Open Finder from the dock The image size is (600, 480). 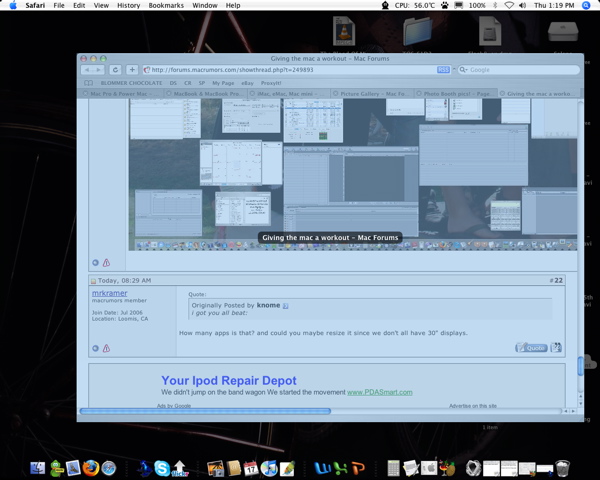click(x=38, y=468)
